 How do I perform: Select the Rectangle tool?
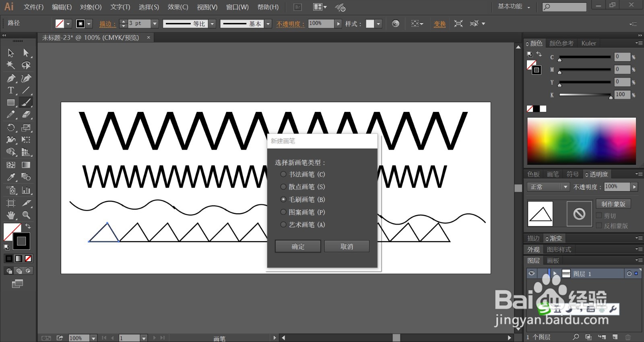click(x=11, y=102)
